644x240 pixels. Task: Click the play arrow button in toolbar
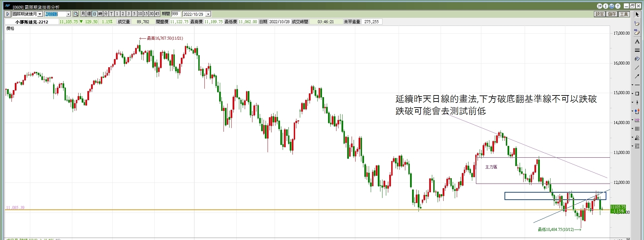point(7,14)
